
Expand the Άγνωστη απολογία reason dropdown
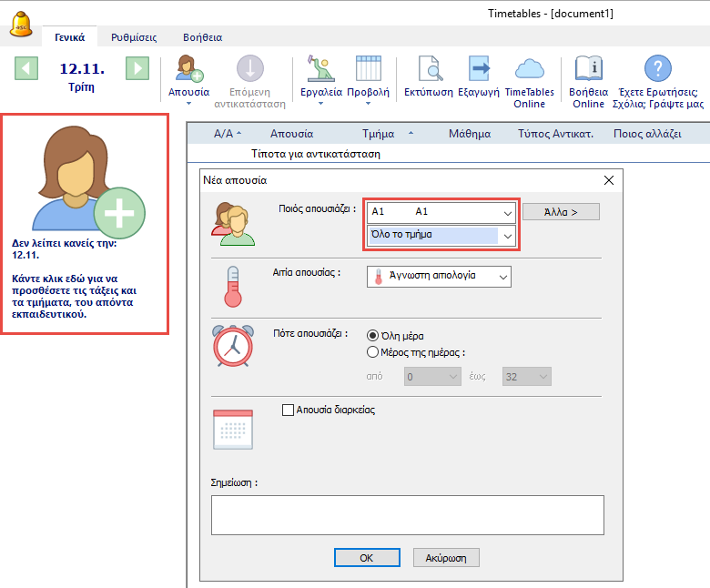point(502,276)
